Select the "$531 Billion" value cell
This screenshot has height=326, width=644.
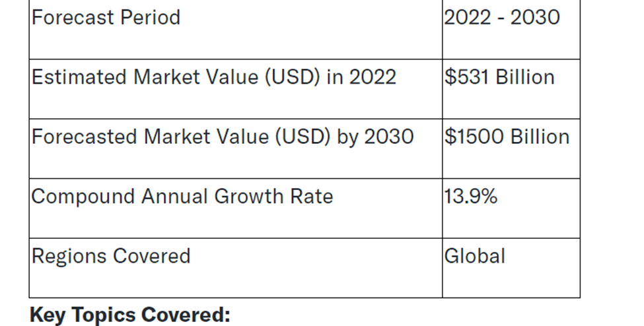click(499, 77)
